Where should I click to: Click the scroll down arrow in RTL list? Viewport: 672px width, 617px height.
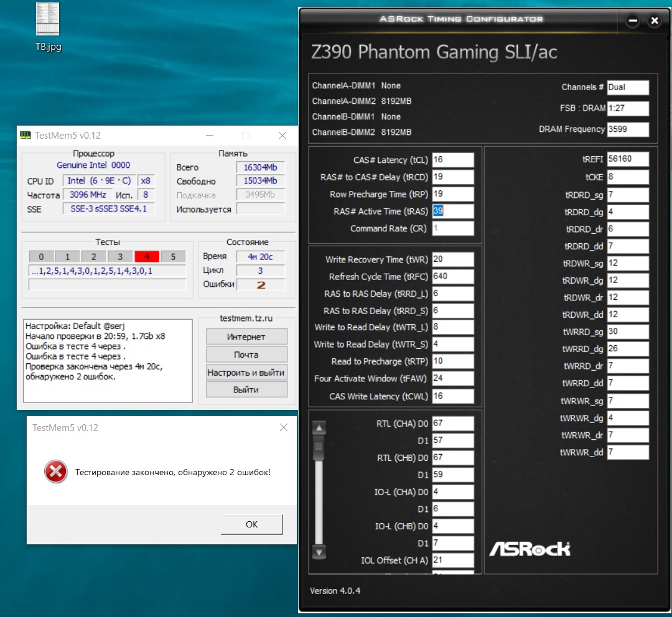(x=319, y=553)
